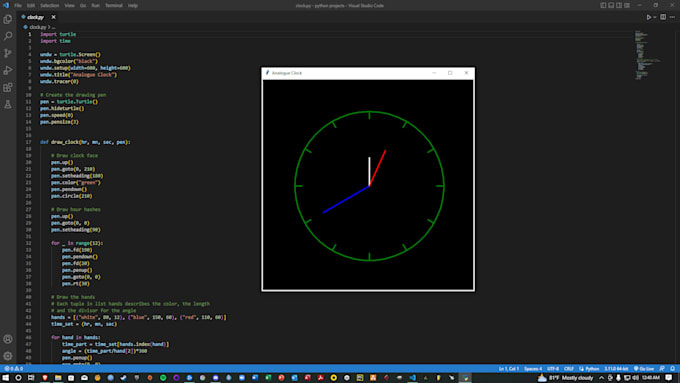This screenshot has height=383, width=680.
Task: Open the Extensions view
Action: tap(8, 88)
